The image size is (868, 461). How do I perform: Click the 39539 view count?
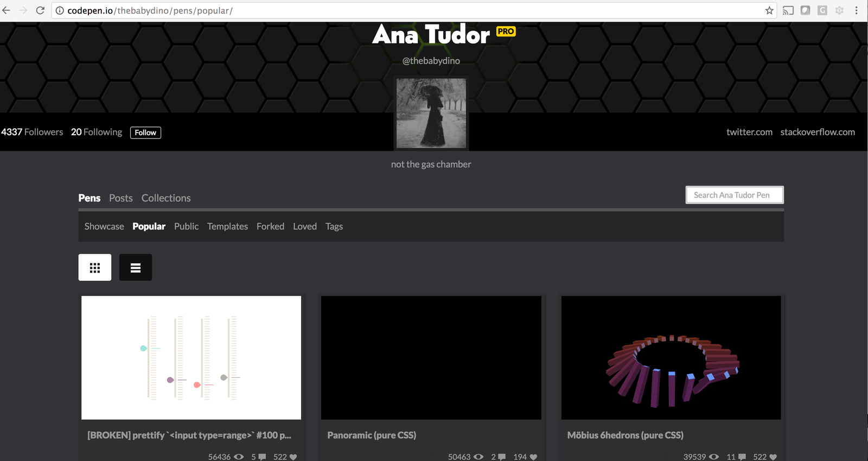pyautogui.click(x=694, y=457)
